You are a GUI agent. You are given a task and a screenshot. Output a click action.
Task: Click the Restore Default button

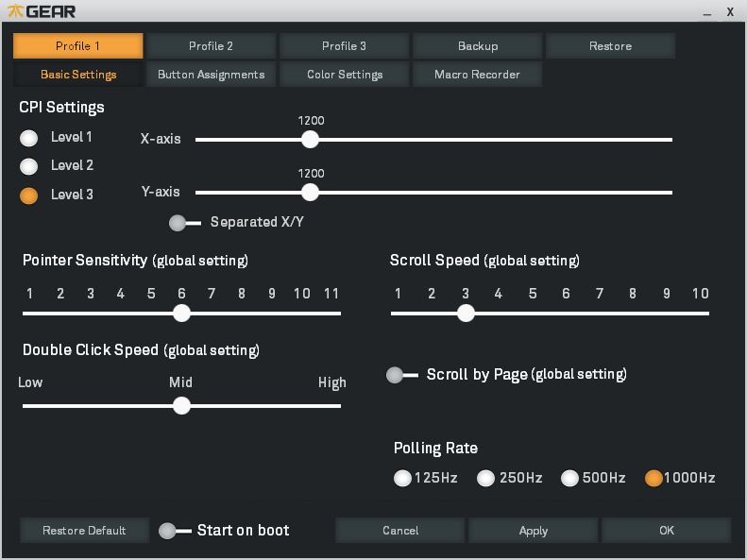84,531
